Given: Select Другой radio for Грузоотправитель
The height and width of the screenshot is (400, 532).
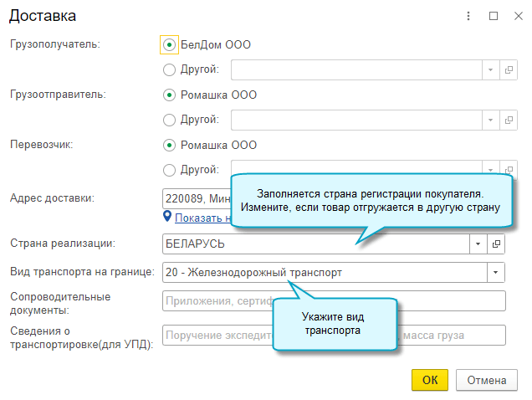Looking at the screenshot, I should tap(170, 120).
